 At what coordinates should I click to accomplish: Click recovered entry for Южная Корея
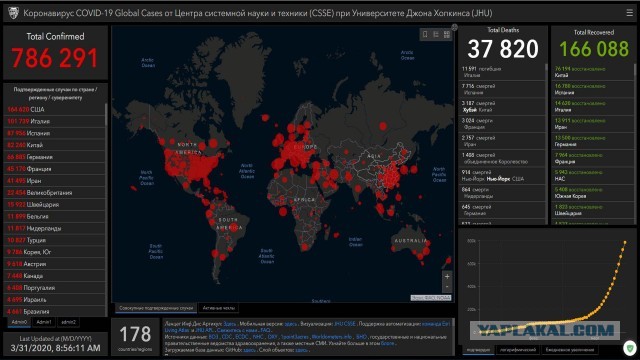click(593, 193)
